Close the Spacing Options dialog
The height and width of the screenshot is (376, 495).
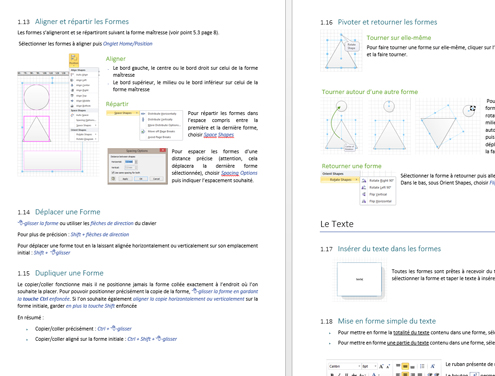[x=163, y=150]
